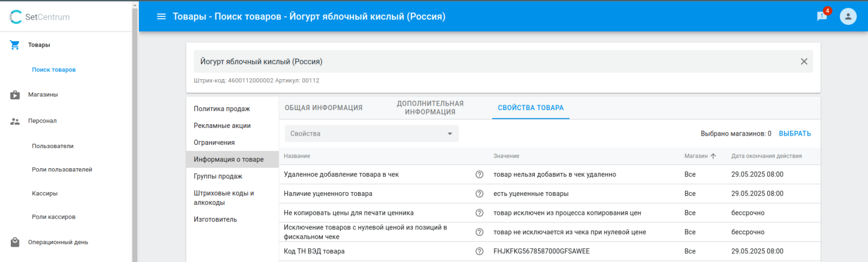
Task: Open the notifications icon with badge 4
Action: tap(822, 16)
